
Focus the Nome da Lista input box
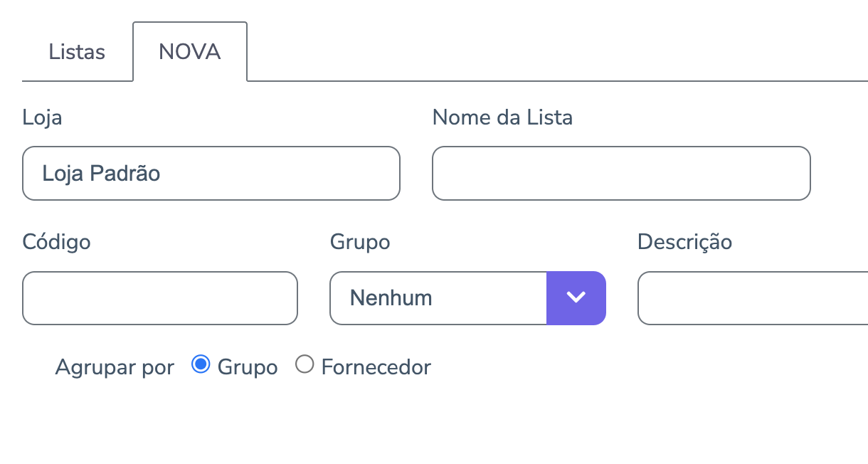coord(621,174)
